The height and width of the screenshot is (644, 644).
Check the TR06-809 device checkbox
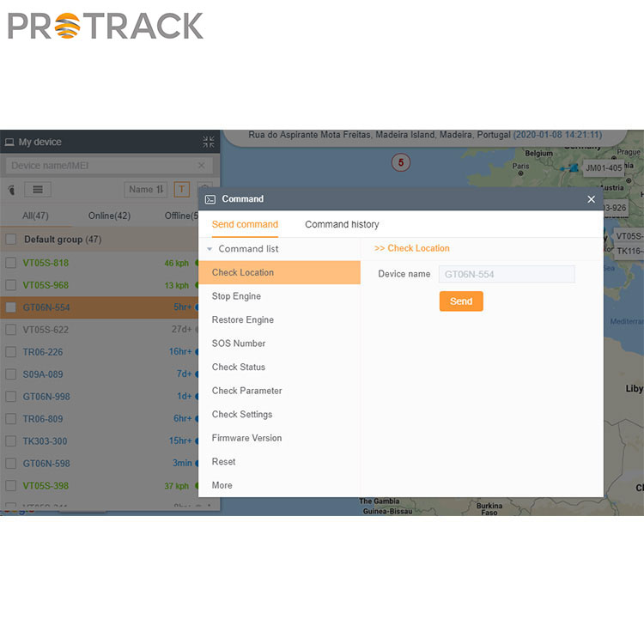pos(11,418)
